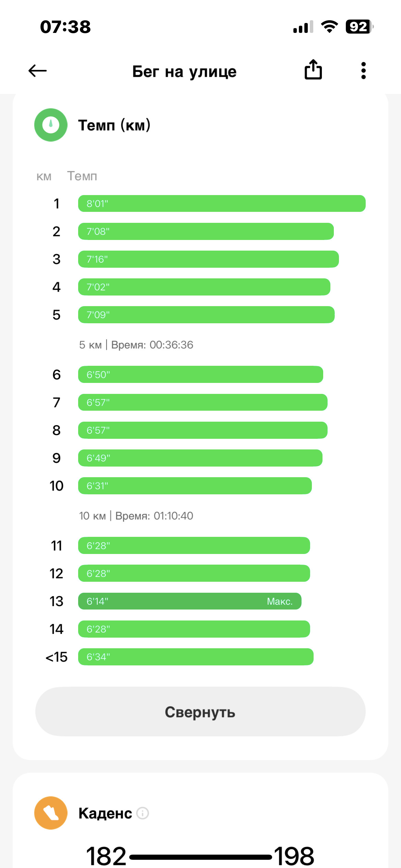Screen dimensions: 401x868
Task: Tap the back arrow icon
Action: tap(37, 71)
